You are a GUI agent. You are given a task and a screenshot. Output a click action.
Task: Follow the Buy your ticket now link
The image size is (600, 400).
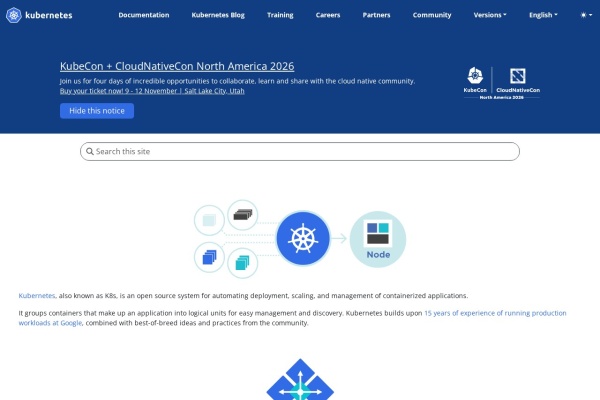tap(152, 91)
